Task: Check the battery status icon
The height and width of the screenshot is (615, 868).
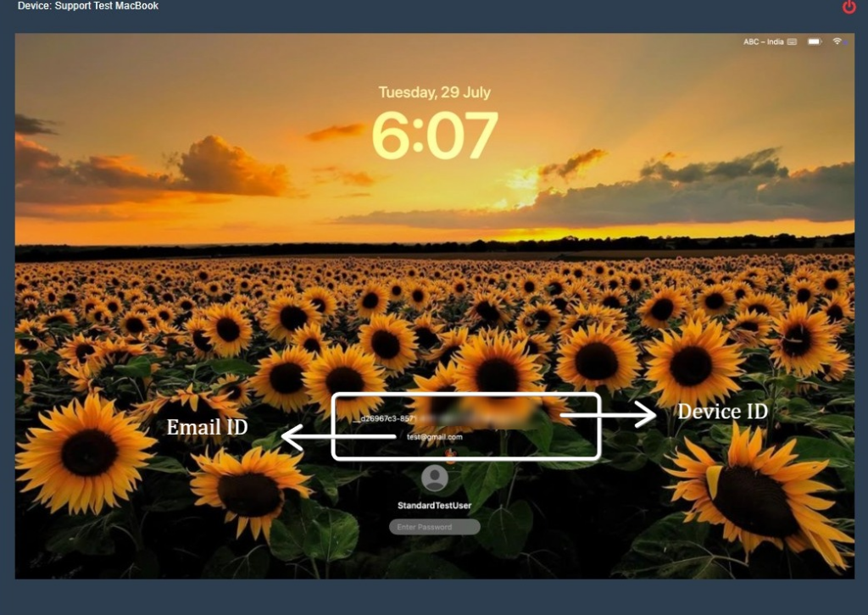Action: pyautogui.click(x=815, y=42)
